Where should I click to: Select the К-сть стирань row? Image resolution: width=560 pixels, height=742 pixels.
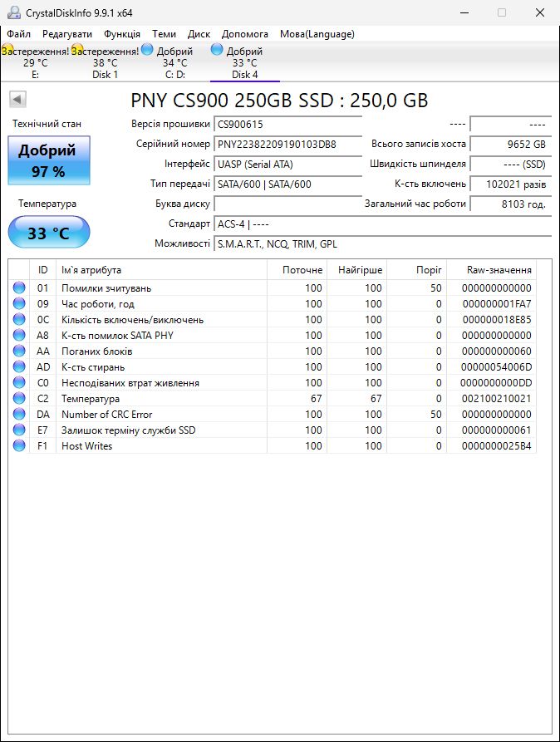click(273, 366)
